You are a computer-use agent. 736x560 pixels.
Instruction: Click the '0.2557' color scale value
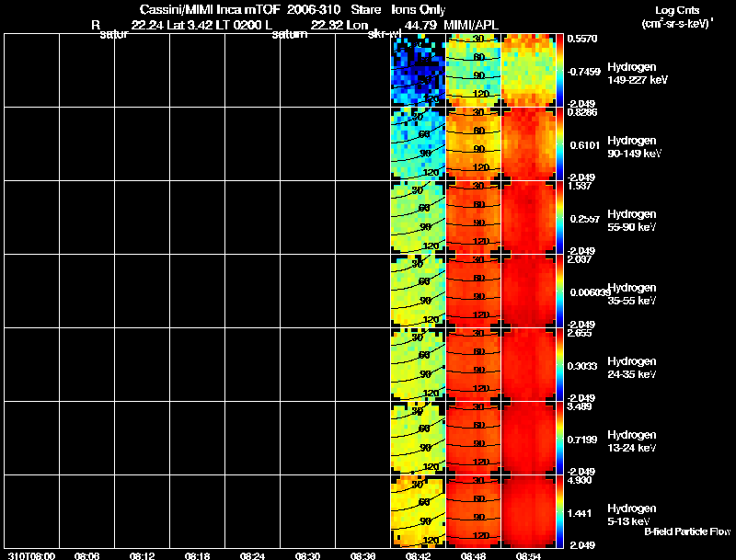tap(585, 219)
